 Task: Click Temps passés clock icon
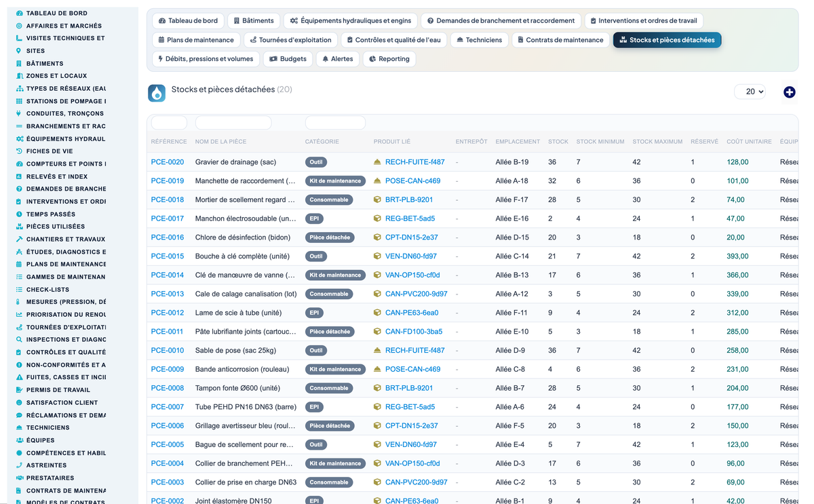point(19,214)
